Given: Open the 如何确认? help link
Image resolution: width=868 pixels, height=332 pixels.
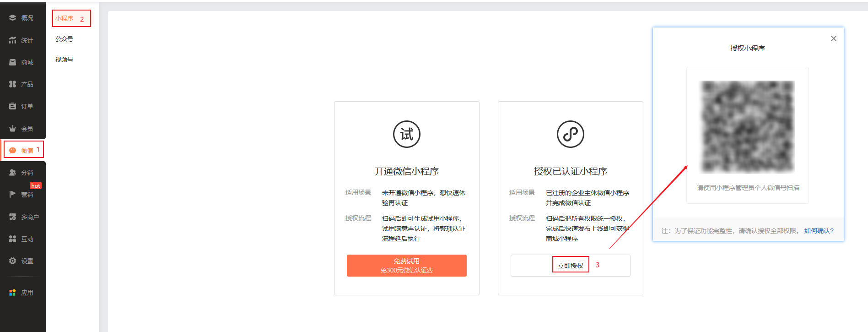Looking at the screenshot, I should [x=819, y=231].
